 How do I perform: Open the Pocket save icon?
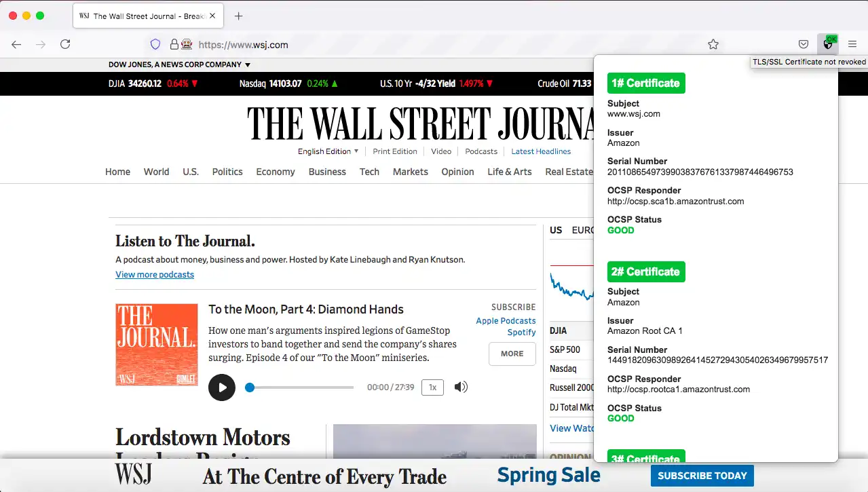(x=804, y=44)
